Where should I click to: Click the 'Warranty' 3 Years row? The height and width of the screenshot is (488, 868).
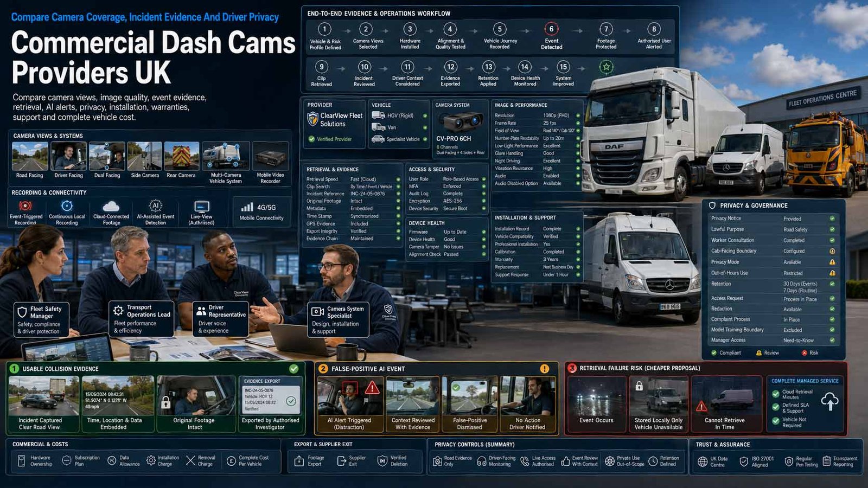(x=537, y=260)
